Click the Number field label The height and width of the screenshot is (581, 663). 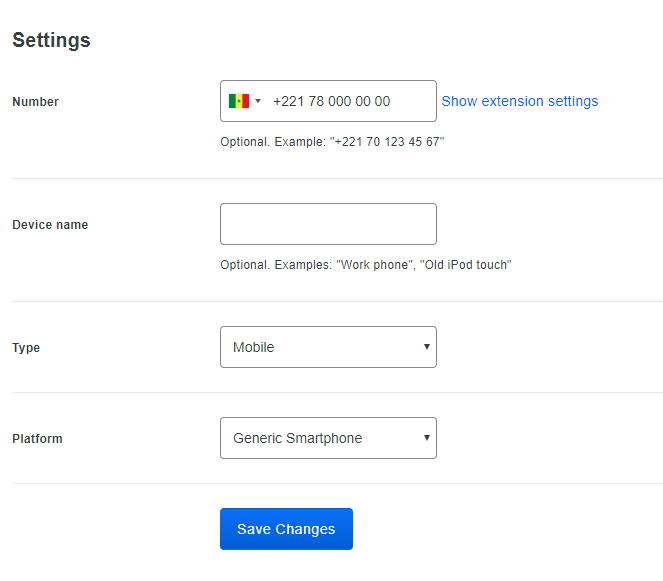pos(35,102)
